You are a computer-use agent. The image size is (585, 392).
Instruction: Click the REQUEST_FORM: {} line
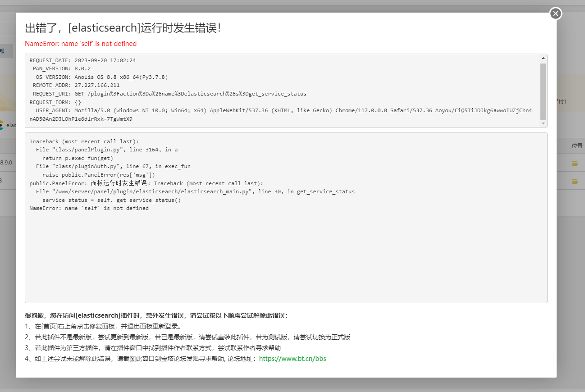[55, 102]
